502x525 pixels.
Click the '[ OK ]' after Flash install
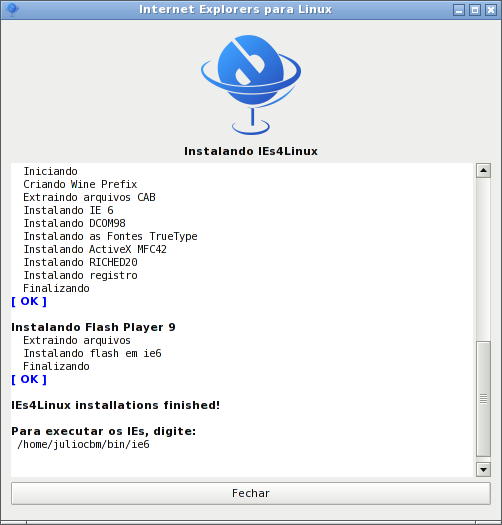coord(29,379)
